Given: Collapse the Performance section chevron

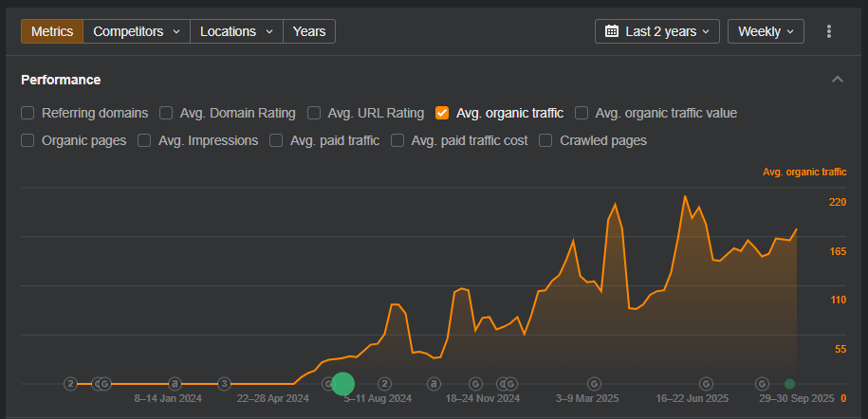Looking at the screenshot, I should [x=837, y=80].
